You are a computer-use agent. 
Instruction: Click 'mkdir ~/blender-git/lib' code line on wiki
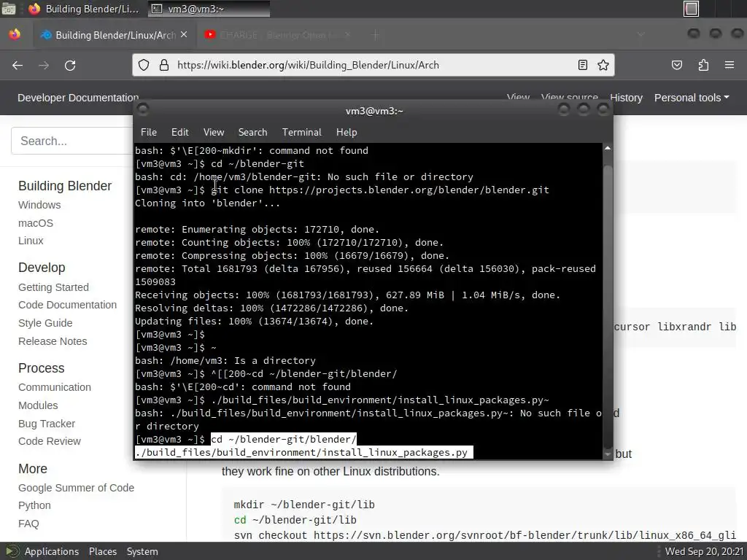[x=304, y=505]
